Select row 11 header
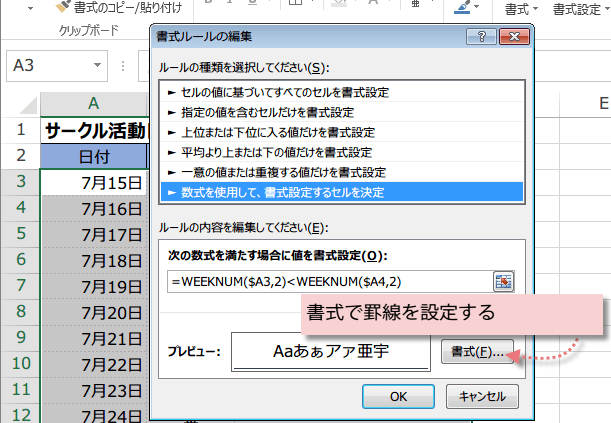This screenshot has height=423, width=611. [x=21, y=390]
